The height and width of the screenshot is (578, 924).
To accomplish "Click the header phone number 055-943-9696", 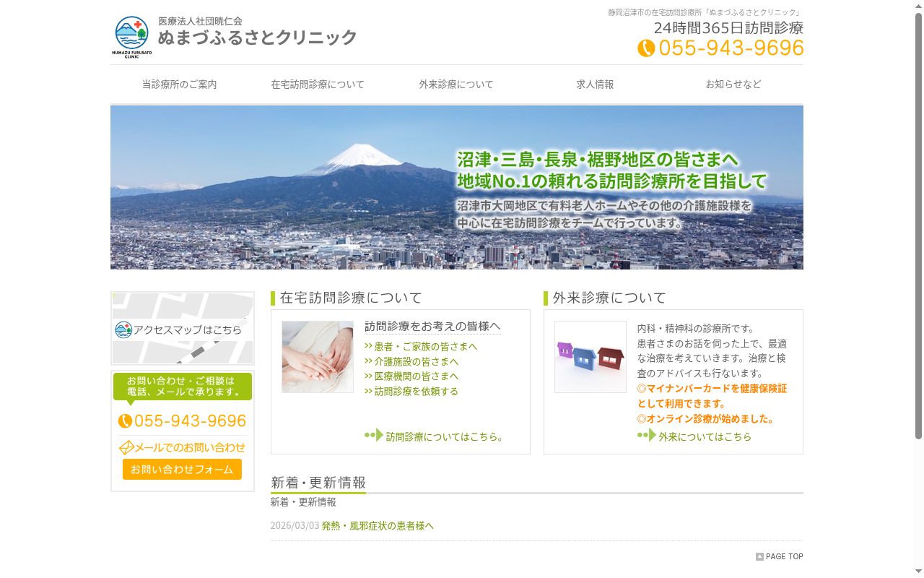I will pos(731,48).
